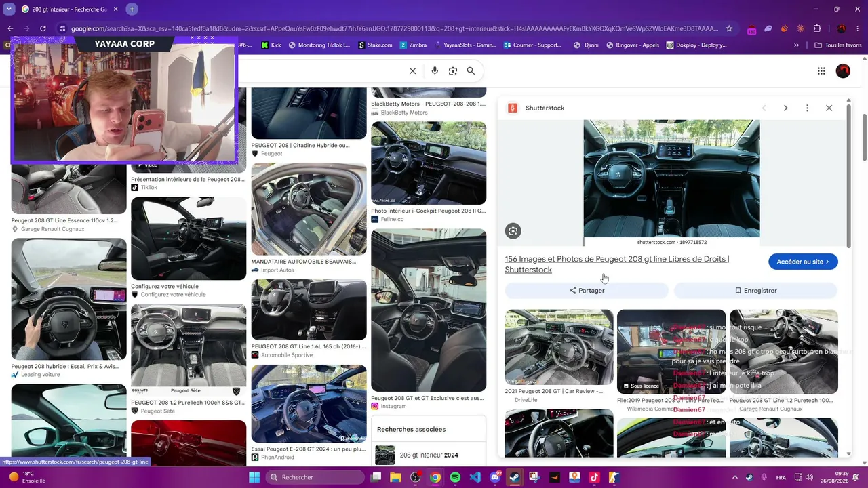
Task: Open the Shutterstock source name in preview header
Action: 545,108
